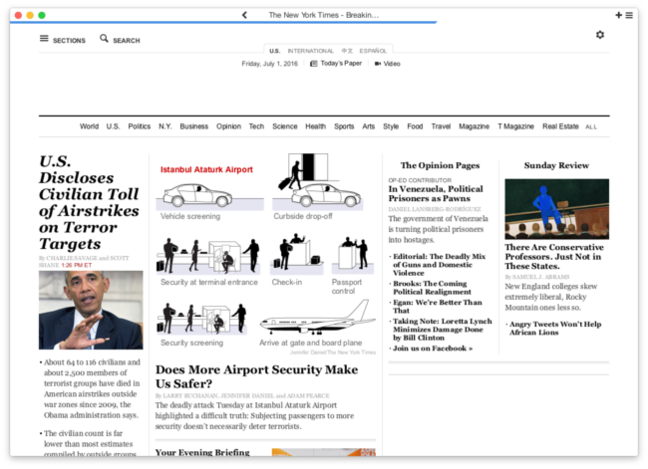
Task: Open the T Magazine section
Action: tap(516, 126)
